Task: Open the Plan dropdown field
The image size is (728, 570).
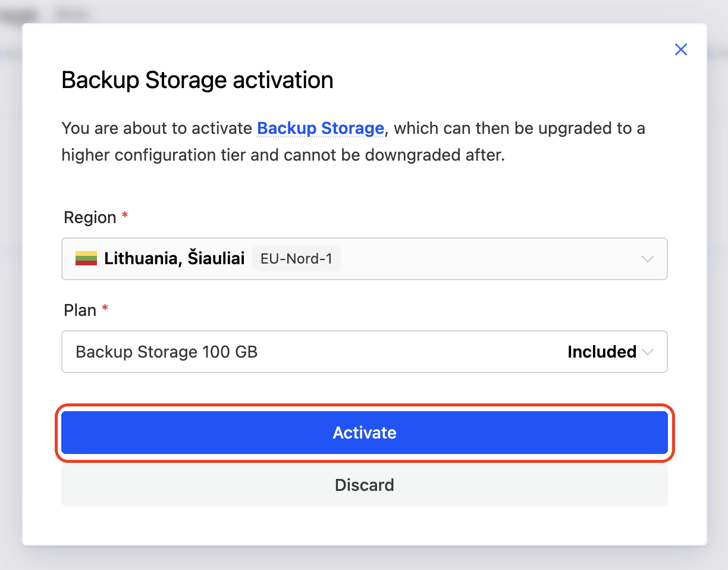Action: (x=365, y=352)
